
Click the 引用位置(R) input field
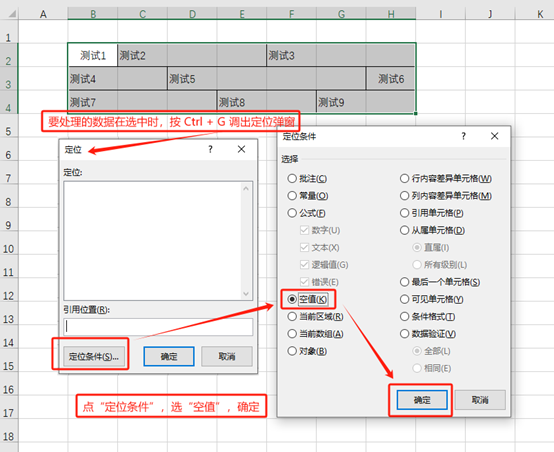point(158,327)
